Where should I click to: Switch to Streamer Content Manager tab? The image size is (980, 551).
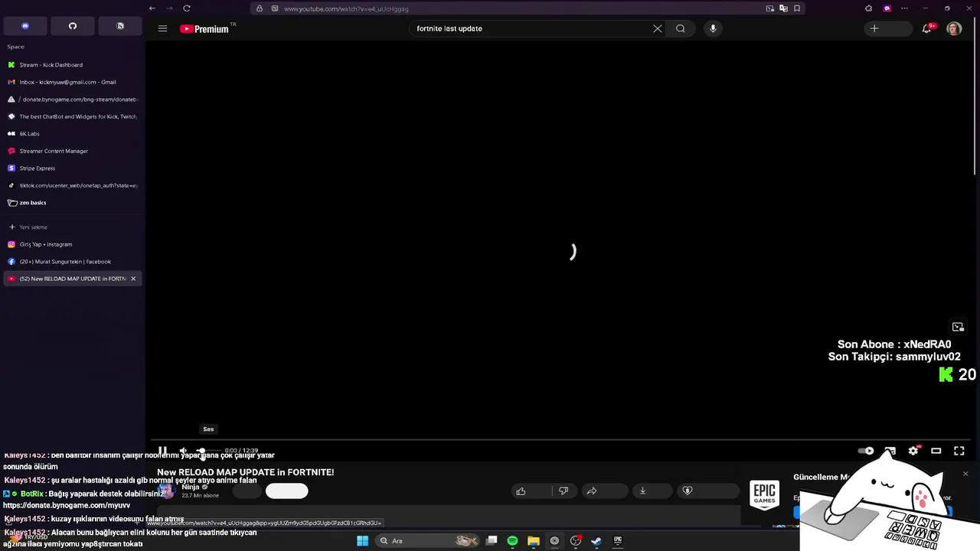[73, 151]
